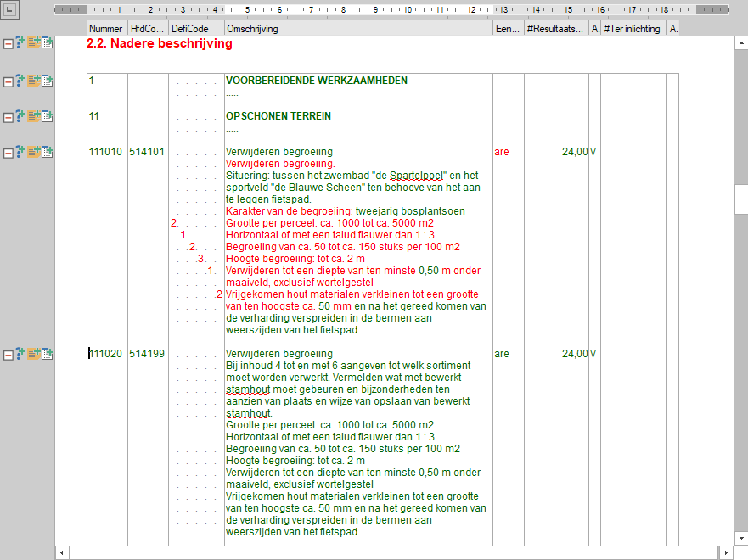
Task: Click the Een... column header
Action: coord(509,29)
